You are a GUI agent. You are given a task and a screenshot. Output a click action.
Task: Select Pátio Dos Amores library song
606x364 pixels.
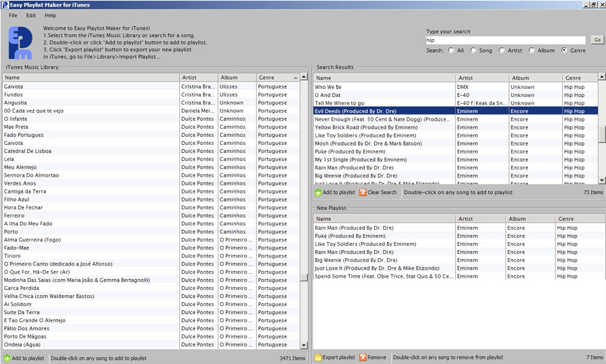click(x=151, y=328)
